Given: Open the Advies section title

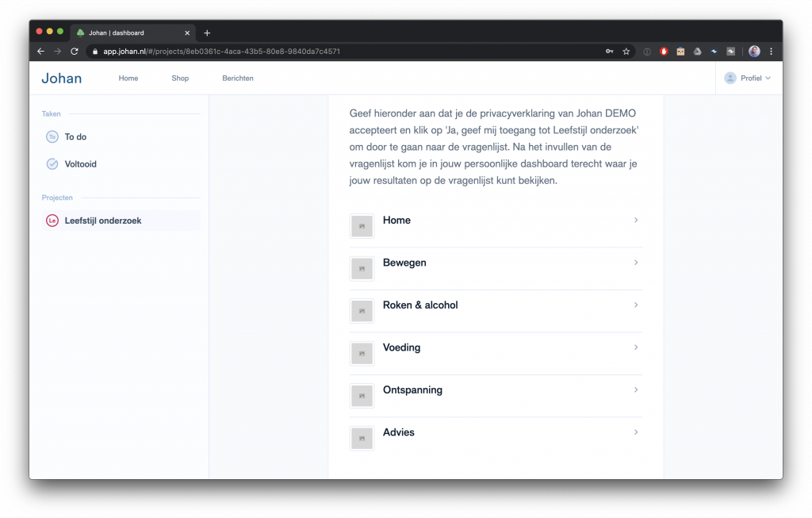Looking at the screenshot, I should [x=399, y=432].
